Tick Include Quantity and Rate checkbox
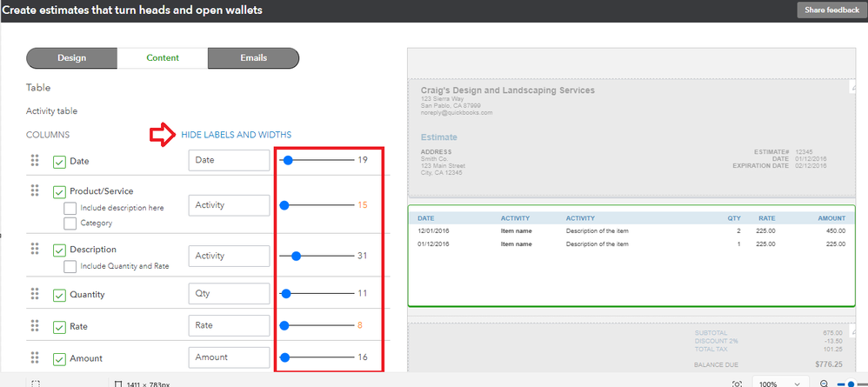Image resolution: width=868 pixels, height=387 pixels. [70, 266]
